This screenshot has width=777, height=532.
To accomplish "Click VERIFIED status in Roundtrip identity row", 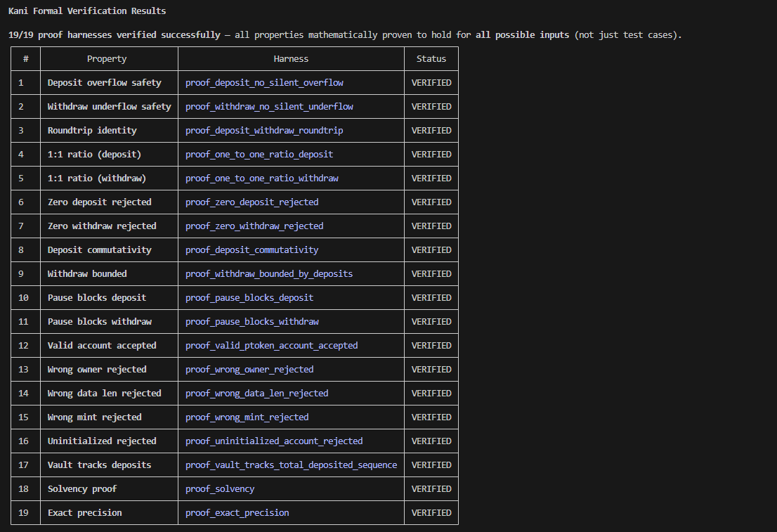I will [431, 131].
